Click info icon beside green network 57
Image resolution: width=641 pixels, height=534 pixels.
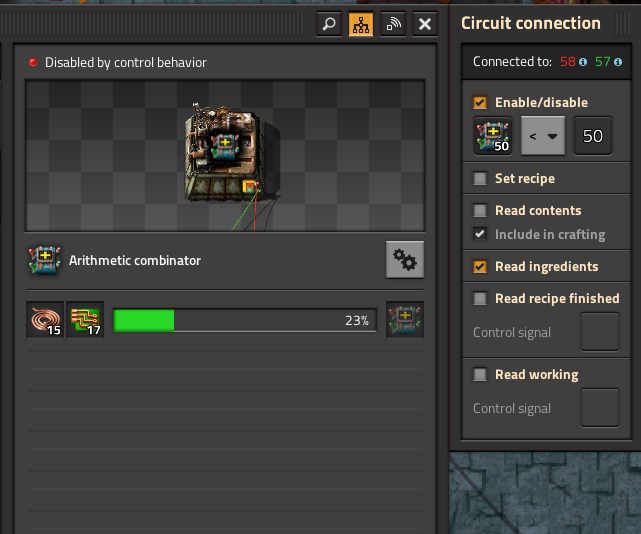coord(618,62)
